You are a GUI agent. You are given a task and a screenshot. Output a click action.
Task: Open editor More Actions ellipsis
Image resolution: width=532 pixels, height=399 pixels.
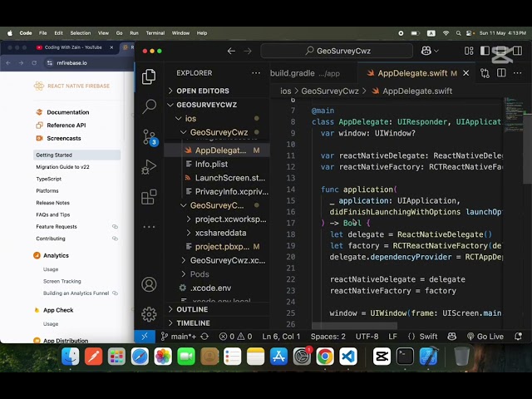(517, 73)
